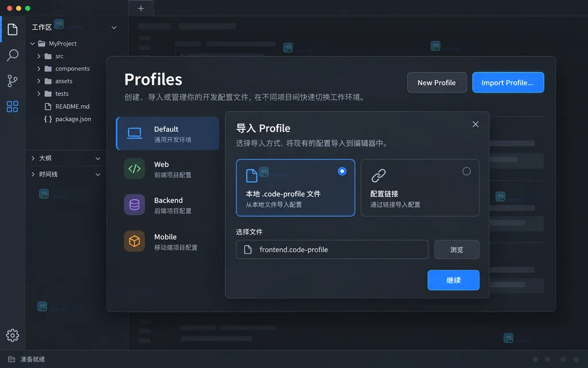Add a new tab with the plus button
This screenshot has height=368, width=588.
[x=141, y=8]
